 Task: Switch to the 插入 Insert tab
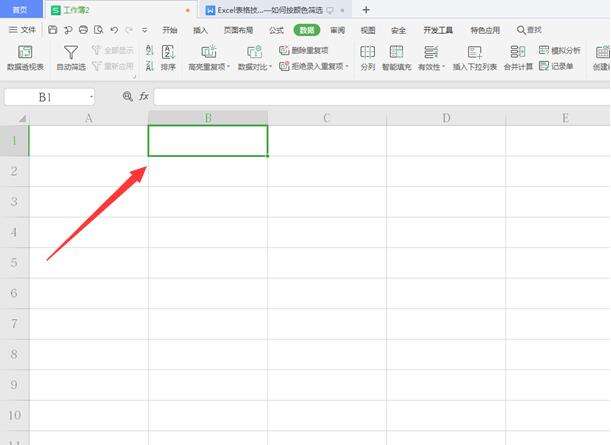200,30
